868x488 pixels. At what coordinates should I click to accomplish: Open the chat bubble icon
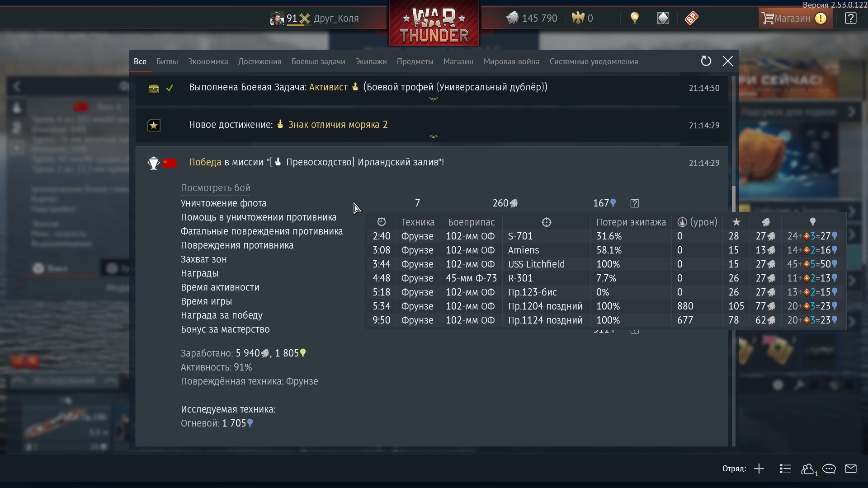829,469
